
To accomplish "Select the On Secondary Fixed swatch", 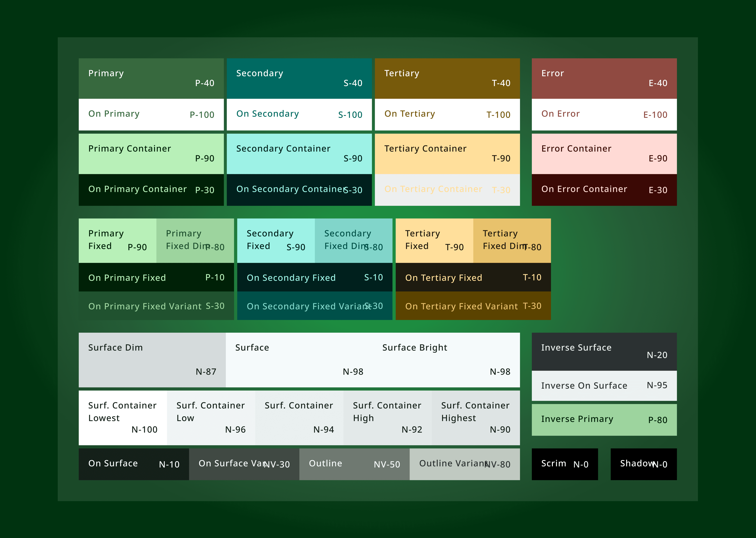I will (314, 277).
